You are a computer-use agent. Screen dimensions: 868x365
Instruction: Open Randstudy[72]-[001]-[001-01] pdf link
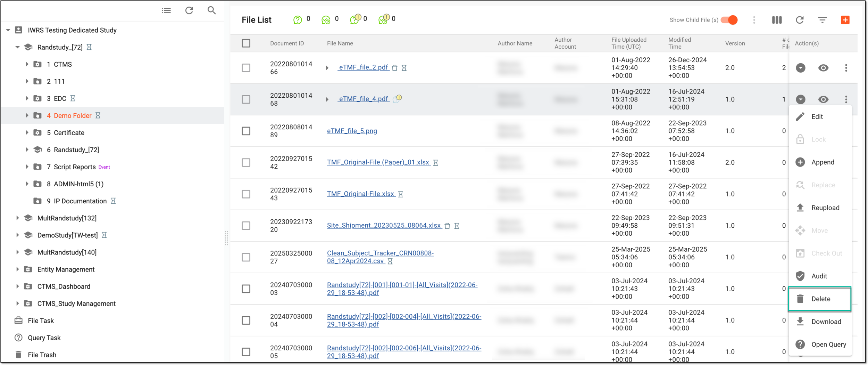click(x=402, y=289)
